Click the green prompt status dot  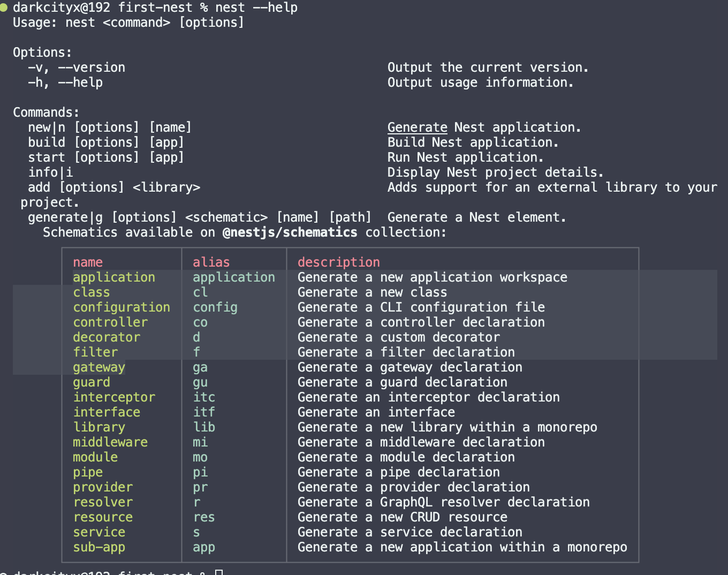[x=4, y=7]
